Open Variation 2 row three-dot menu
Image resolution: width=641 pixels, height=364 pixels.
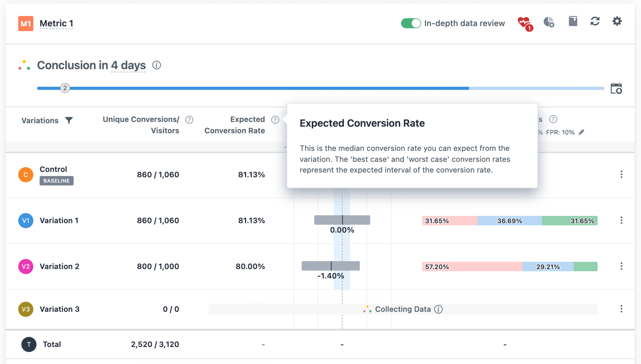[621, 266]
